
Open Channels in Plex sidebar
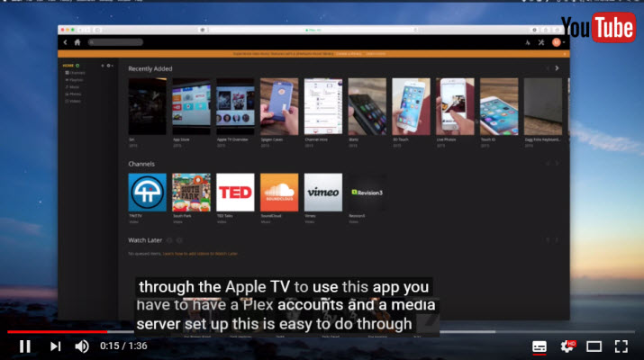pos(75,73)
